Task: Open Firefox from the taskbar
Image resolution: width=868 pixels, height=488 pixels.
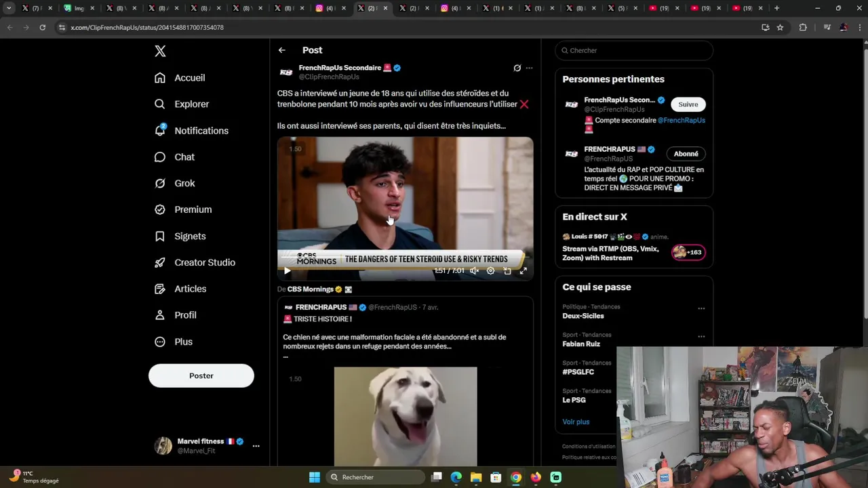Action: pyautogui.click(x=536, y=477)
